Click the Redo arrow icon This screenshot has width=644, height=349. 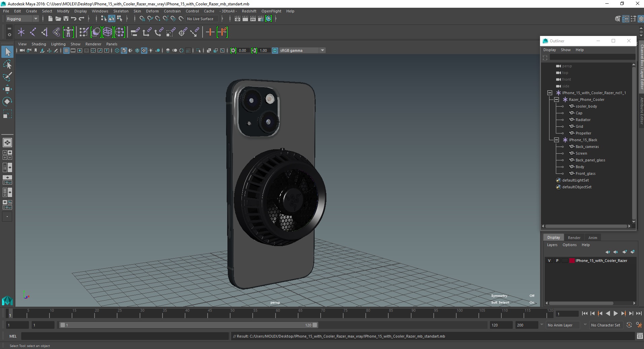click(81, 19)
